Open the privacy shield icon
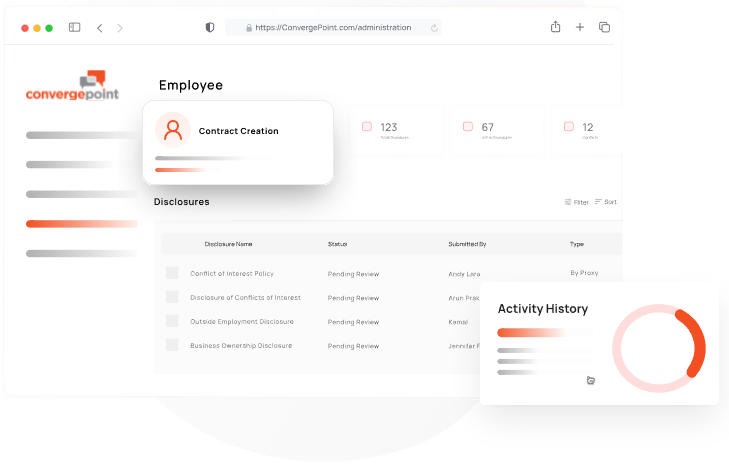The height and width of the screenshot is (469, 729). [x=210, y=27]
